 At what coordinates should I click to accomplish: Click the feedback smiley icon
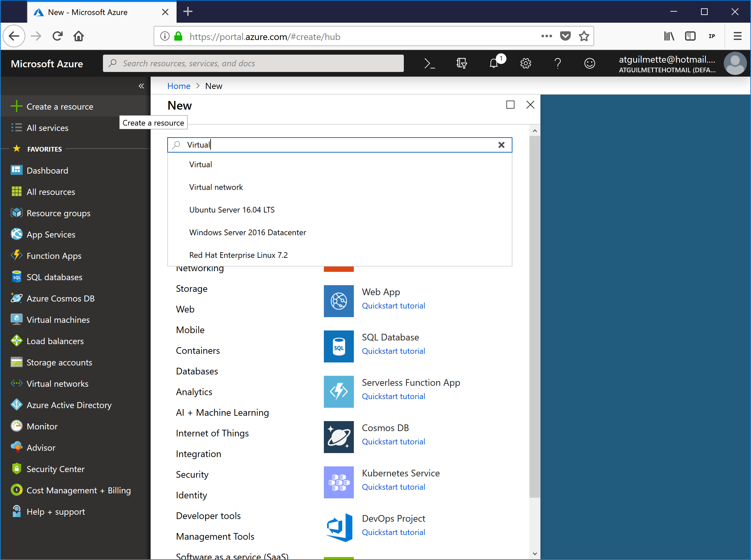tap(590, 63)
